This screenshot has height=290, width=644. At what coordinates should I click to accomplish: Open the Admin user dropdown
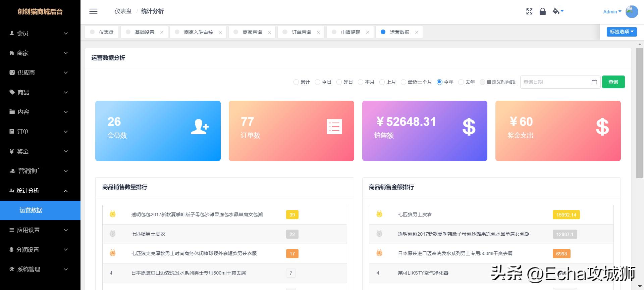click(x=612, y=11)
